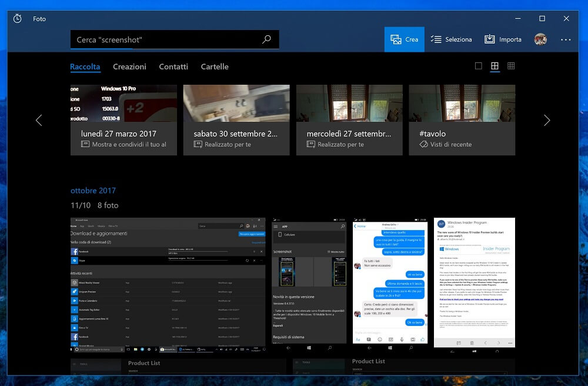Image resolution: width=588 pixels, height=386 pixels.
Task: Maximize the Foto window
Action: [542, 18]
